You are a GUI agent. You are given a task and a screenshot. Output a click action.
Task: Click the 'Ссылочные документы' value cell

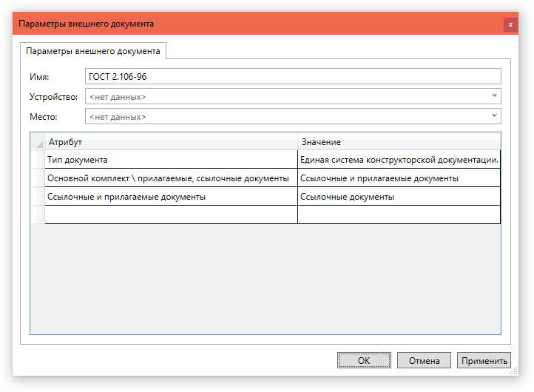pyautogui.click(x=399, y=197)
